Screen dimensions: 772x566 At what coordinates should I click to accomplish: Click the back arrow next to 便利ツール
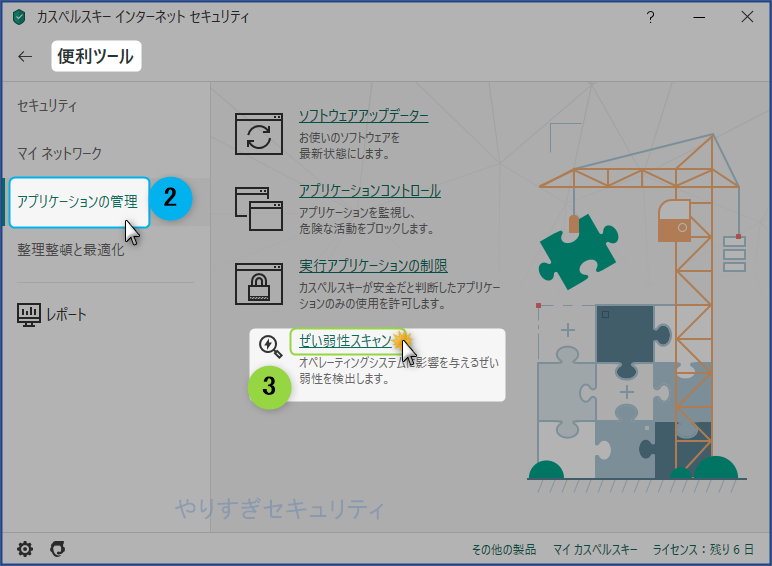(x=25, y=57)
